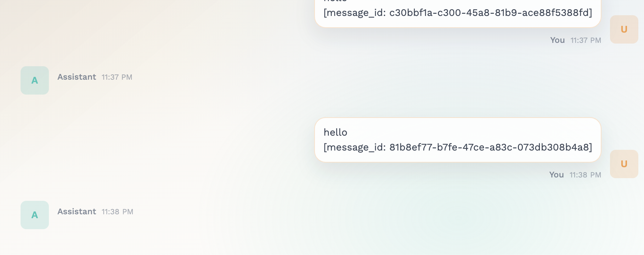The width and height of the screenshot is (644, 255).
Task: Click the user avatar beside the 11:37 PM message
Action: pos(624,29)
